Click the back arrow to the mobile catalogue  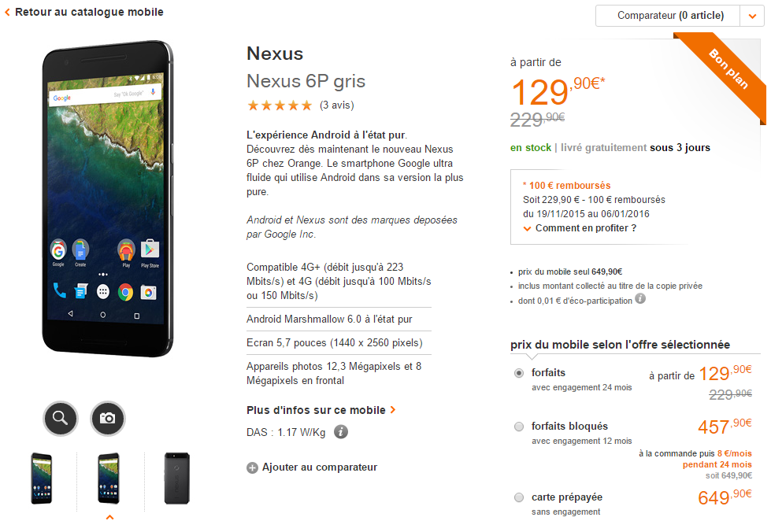click(x=7, y=13)
